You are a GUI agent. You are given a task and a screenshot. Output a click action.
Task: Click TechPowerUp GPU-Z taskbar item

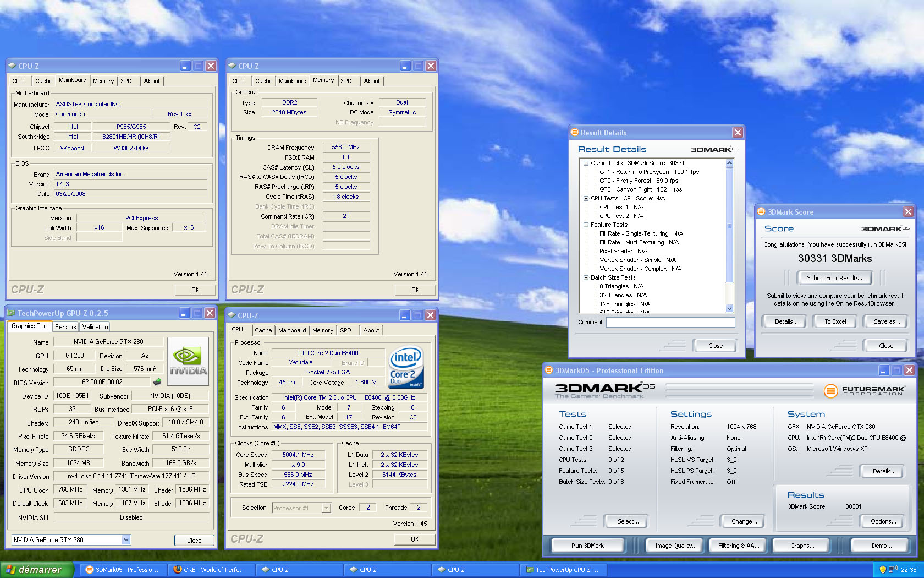pos(563,570)
